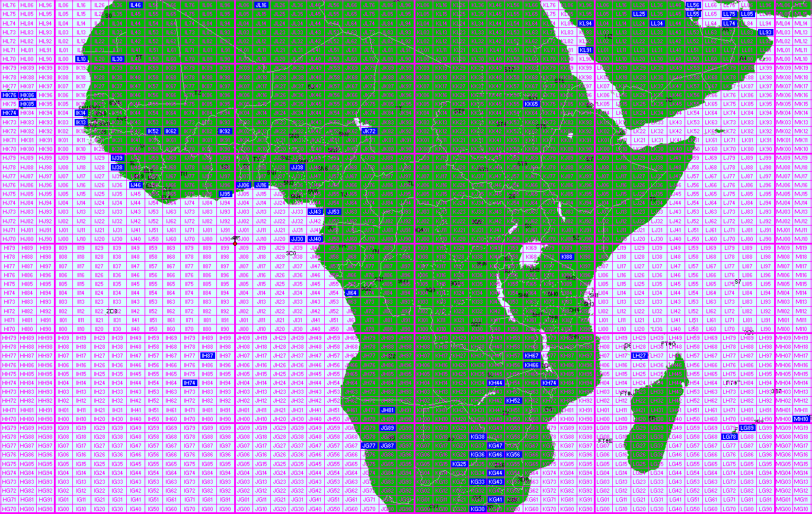Choose the grid square JK72
The width and height of the screenshot is (812, 514).
coord(369,131)
